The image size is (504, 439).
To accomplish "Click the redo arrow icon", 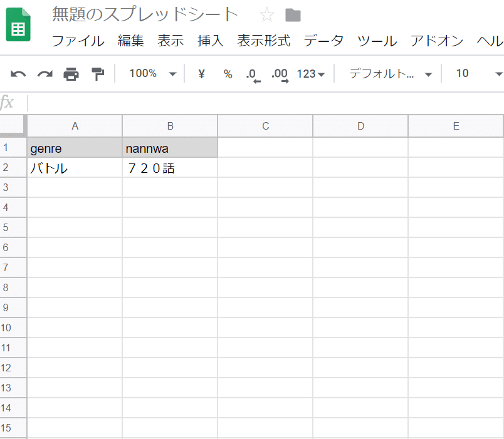I will [x=45, y=74].
